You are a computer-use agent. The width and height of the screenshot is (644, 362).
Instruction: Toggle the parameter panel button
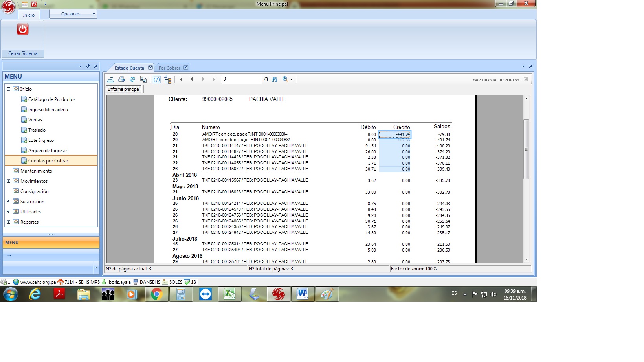[157, 79]
